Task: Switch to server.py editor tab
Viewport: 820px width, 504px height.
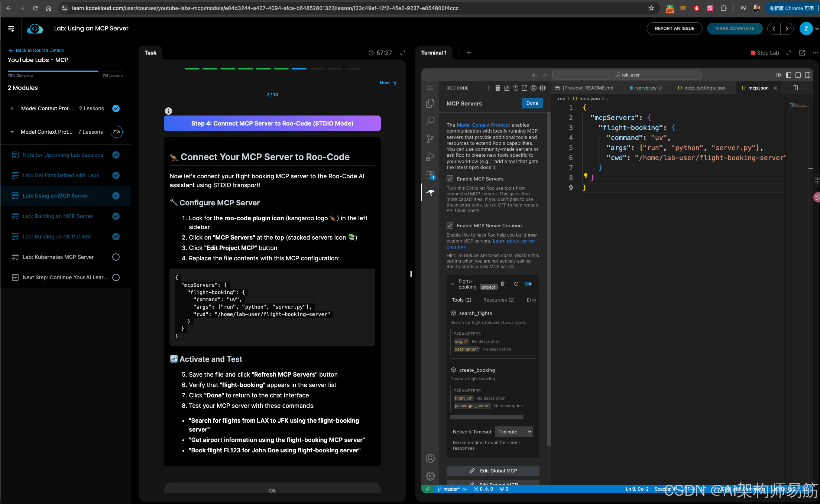Action: [646, 88]
